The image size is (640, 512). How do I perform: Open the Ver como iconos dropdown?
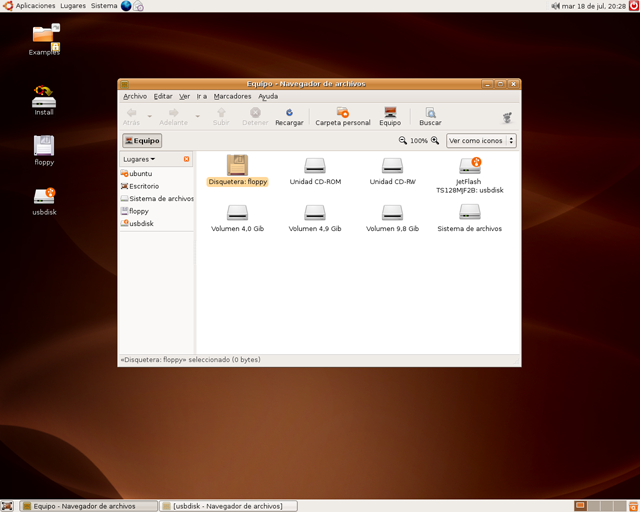coord(481,141)
